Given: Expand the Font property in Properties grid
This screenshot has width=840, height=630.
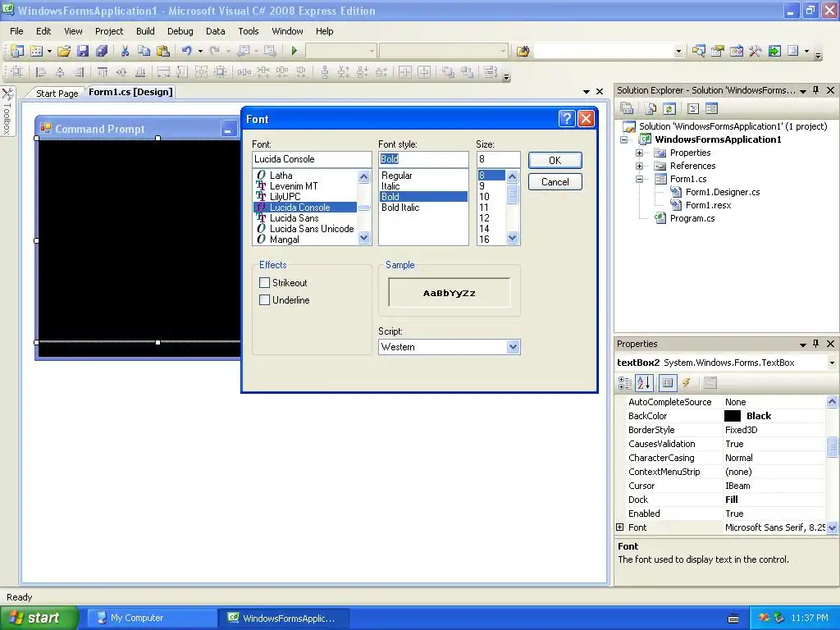Looking at the screenshot, I should (x=620, y=527).
